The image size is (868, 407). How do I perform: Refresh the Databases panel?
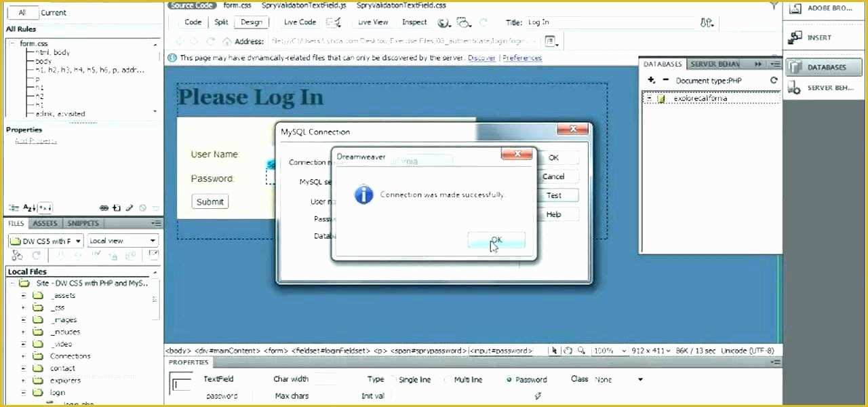774,80
